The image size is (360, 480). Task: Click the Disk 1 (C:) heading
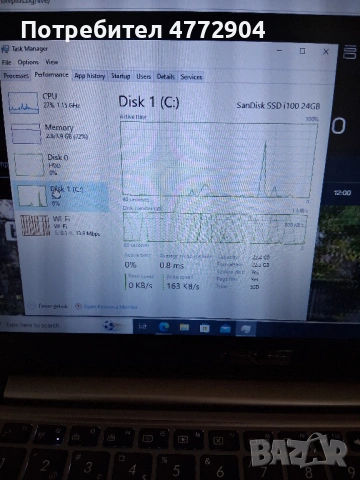coord(149,102)
